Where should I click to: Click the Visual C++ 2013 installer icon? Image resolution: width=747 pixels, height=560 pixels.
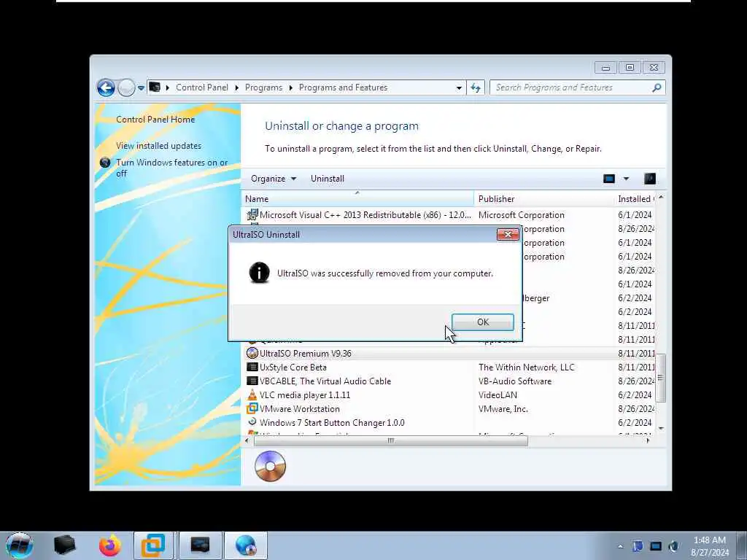click(x=252, y=215)
